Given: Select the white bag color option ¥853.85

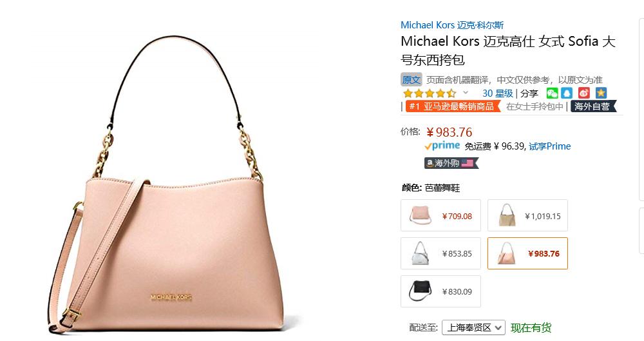Looking at the screenshot, I should click(x=440, y=253).
